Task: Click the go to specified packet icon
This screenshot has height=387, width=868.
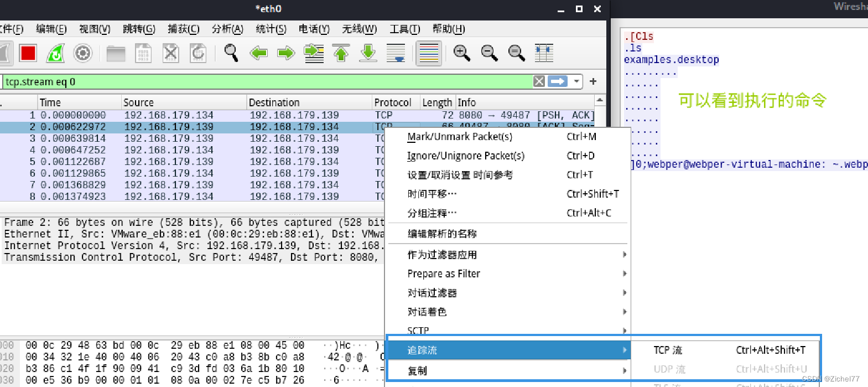Action: pos(314,53)
